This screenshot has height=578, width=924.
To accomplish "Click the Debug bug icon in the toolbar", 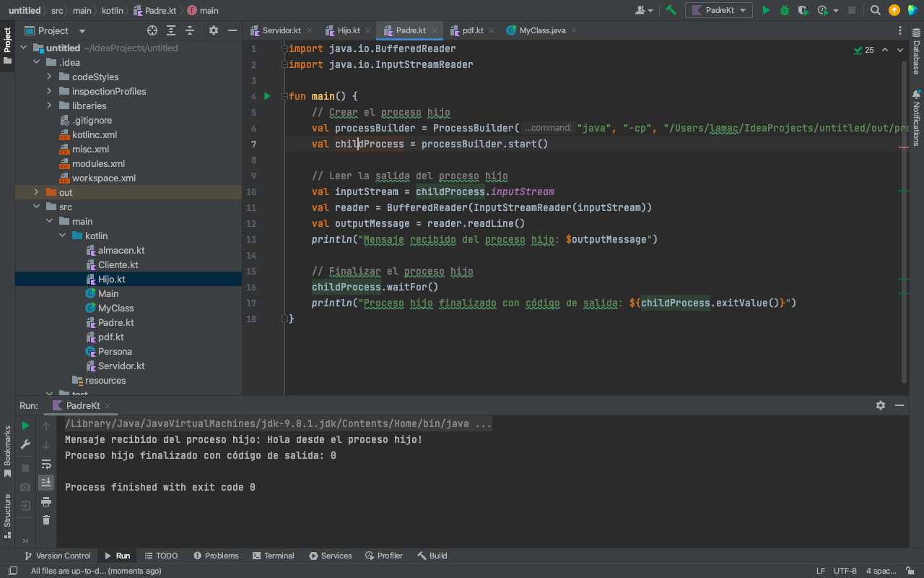I will 785,10.
